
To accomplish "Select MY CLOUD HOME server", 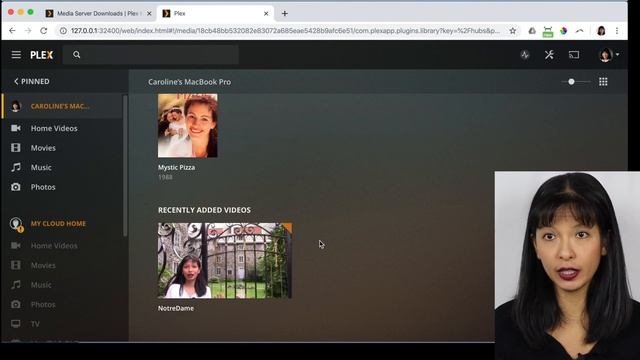I will (58, 224).
